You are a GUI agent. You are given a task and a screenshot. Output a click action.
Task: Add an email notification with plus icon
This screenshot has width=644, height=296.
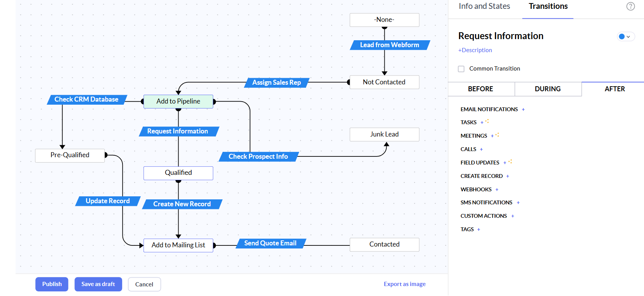[523, 110]
